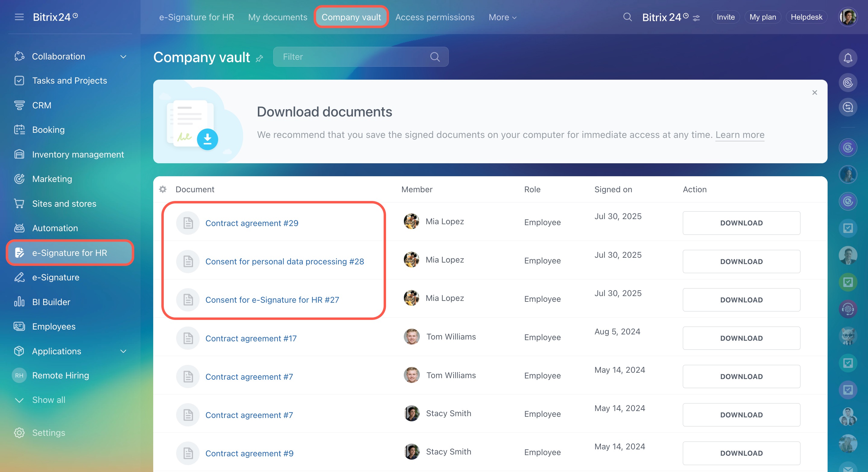Open the Access permissions tab
This screenshot has width=868, height=472.
click(x=435, y=17)
